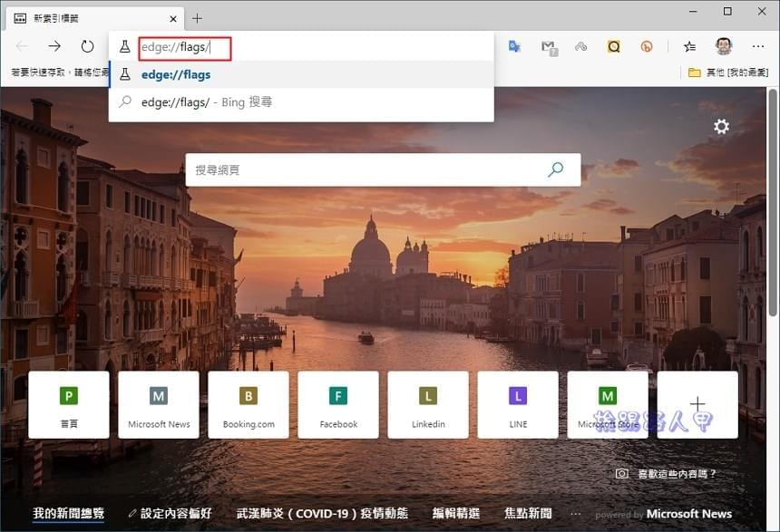Viewport: 780px width, 532px height.
Task: Show more news categories ellipsis
Action: [575, 514]
